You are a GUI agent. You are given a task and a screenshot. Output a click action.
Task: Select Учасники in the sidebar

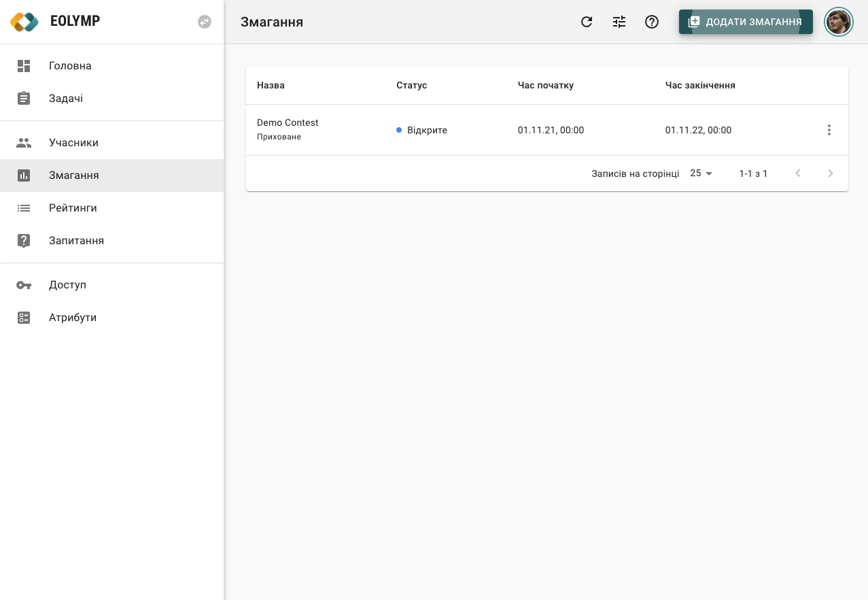73,143
